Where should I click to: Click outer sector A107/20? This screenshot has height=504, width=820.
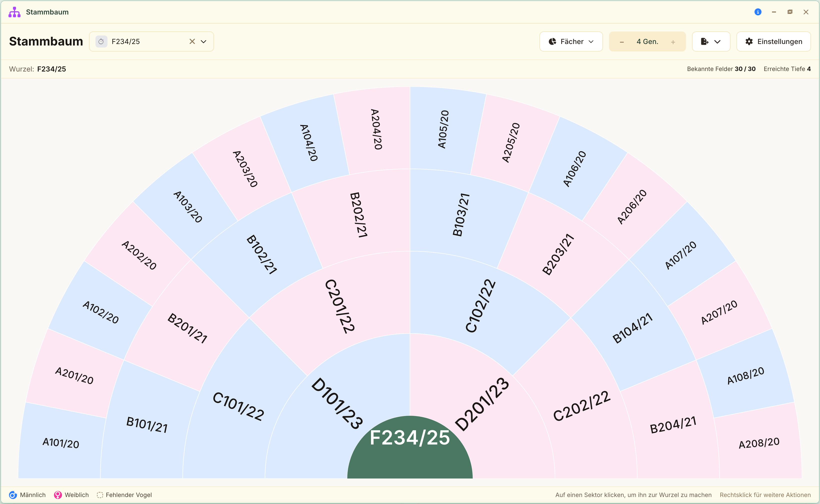point(680,255)
